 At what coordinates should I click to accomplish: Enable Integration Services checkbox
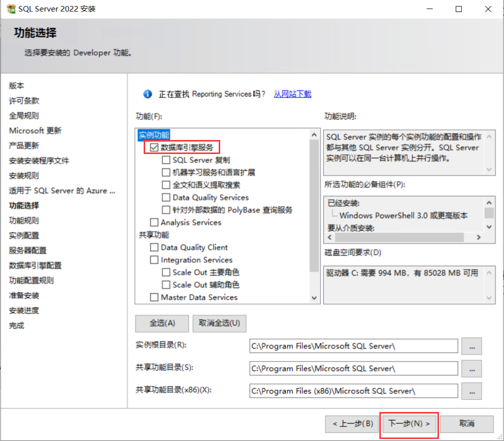[154, 260]
